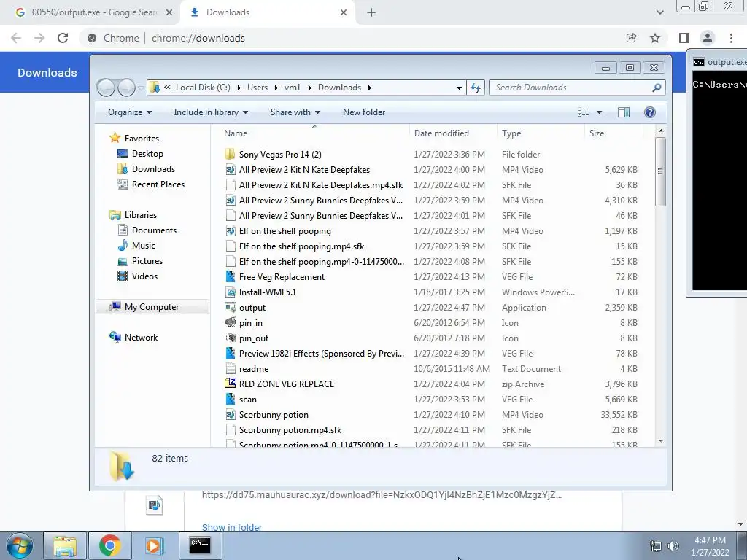The image size is (747, 560).
Task: Select the readme text document icon
Action: point(230,368)
